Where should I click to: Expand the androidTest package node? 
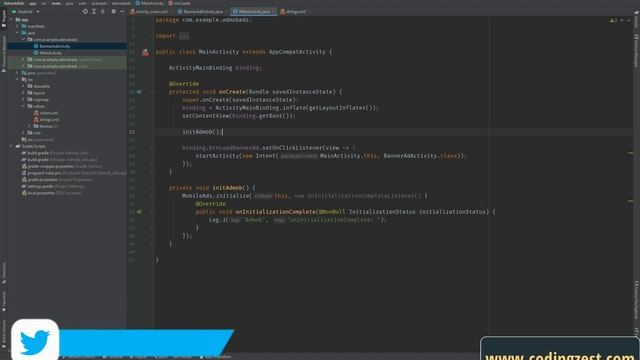pos(23,60)
